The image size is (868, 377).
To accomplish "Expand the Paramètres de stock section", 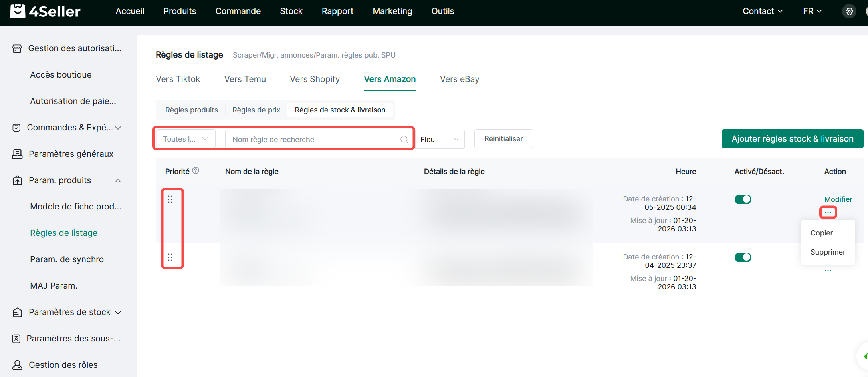I will point(118,313).
